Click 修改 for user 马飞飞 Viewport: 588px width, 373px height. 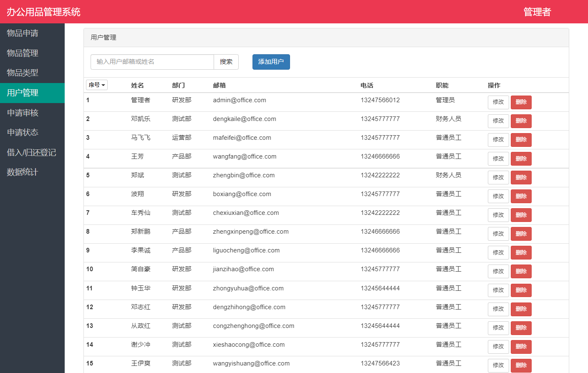[x=498, y=139]
